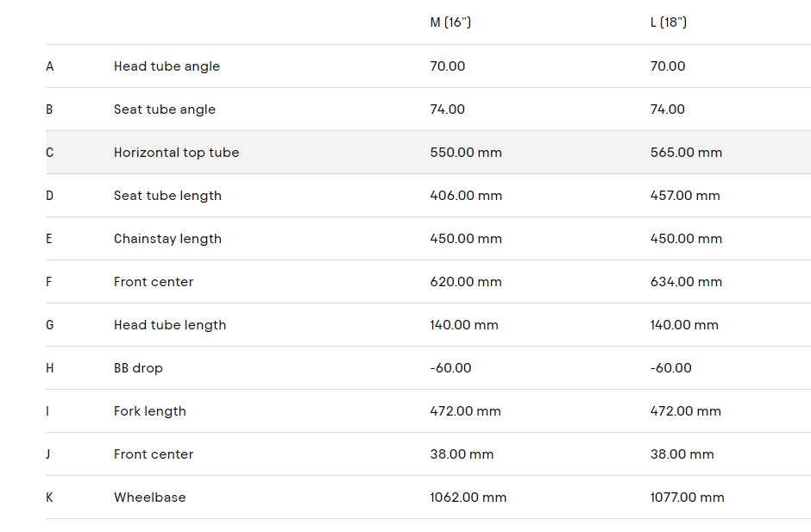Image resolution: width=811 pixels, height=532 pixels.
Task: Click the 1077.00 mm wheelbase value
Action: click(688, 498)
